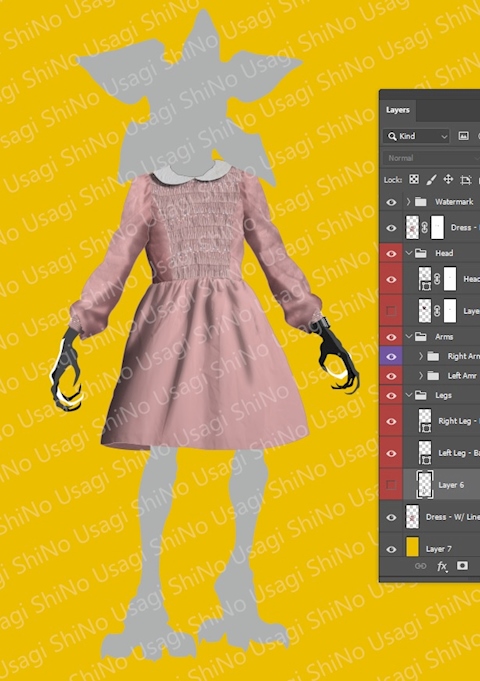The image size is (480, 681).
Task: Hide the top Dress layer with mask
Action: (x=391, y=228)
